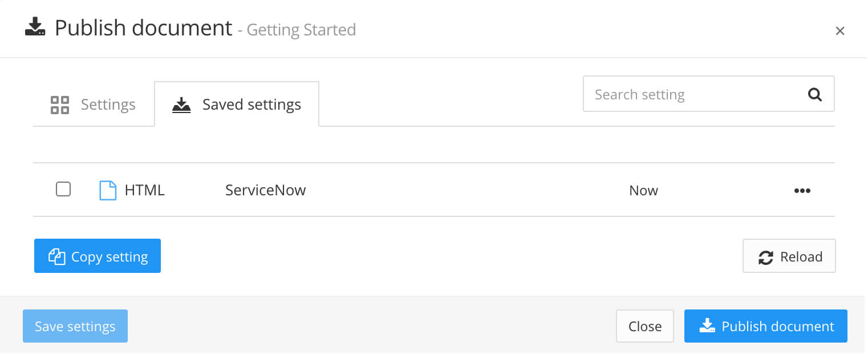The image size is (868, 354).
Task: Click the download icon on Saved settings tab
Action: (180, 104)
